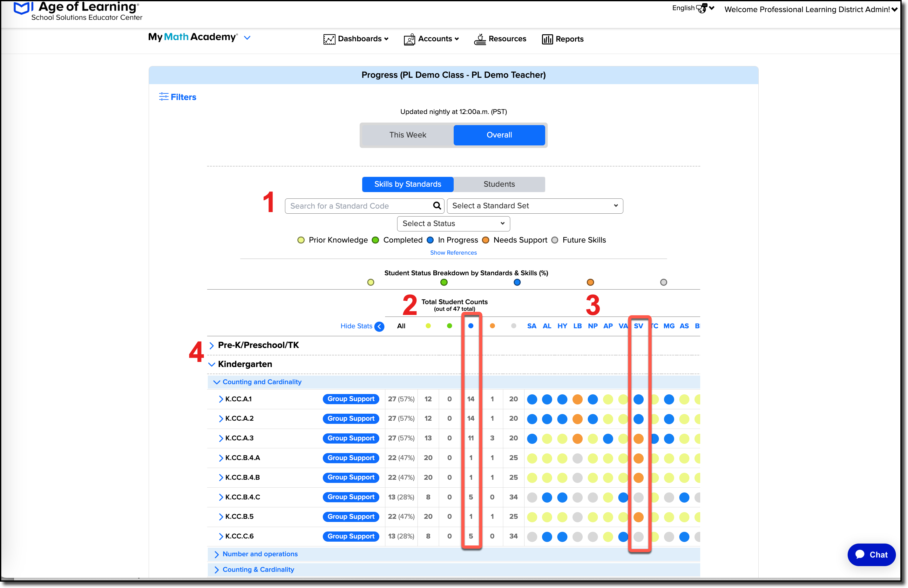Open the Welcome Professional Learning District Admin menu
908x588 pixels.
[811, 9]
